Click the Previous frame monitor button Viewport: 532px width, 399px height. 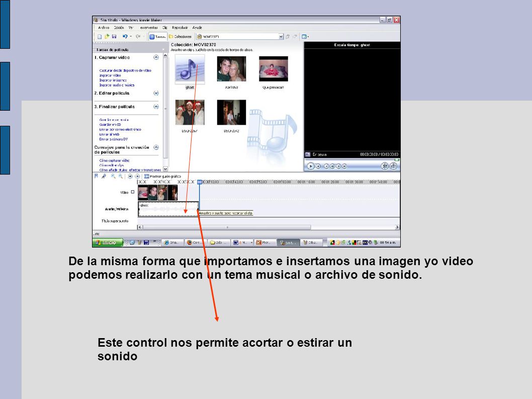click(332, 166)
